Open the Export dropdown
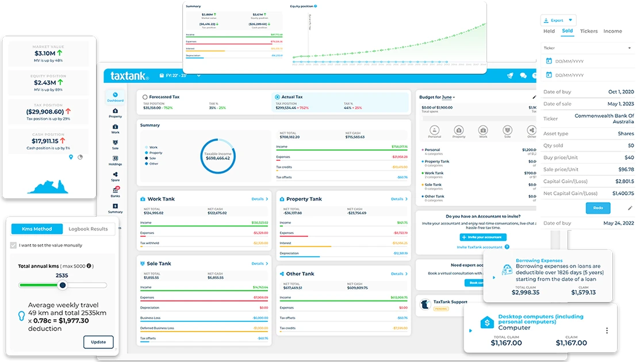The height and width of the screenshot is (362, 644). coord(556,20)
